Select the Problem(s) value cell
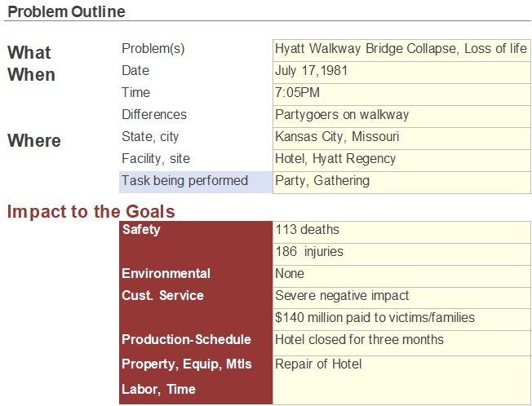Viewport: 532px width, 406px height. click(x=401, y=51)
